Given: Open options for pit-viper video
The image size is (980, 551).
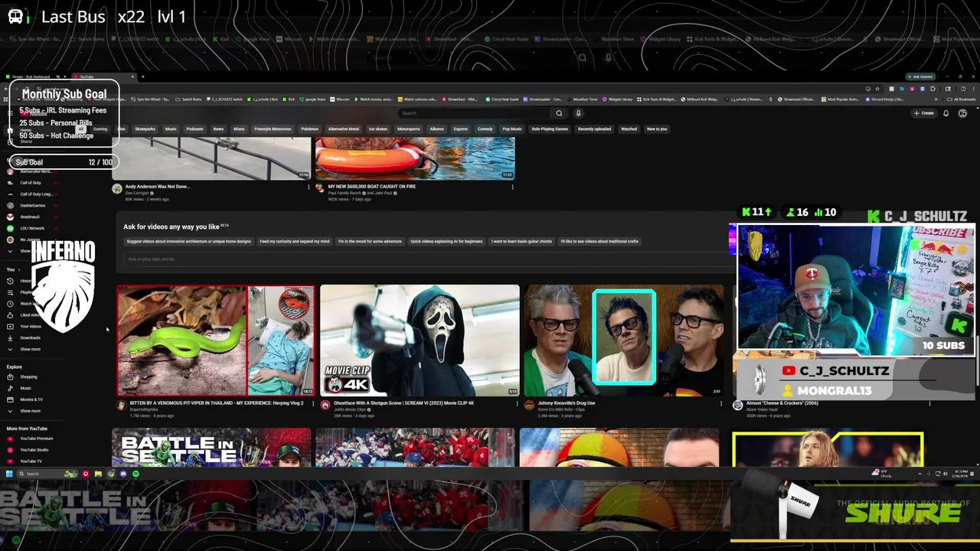Looking at the screenshot, I should pos(313,403).
